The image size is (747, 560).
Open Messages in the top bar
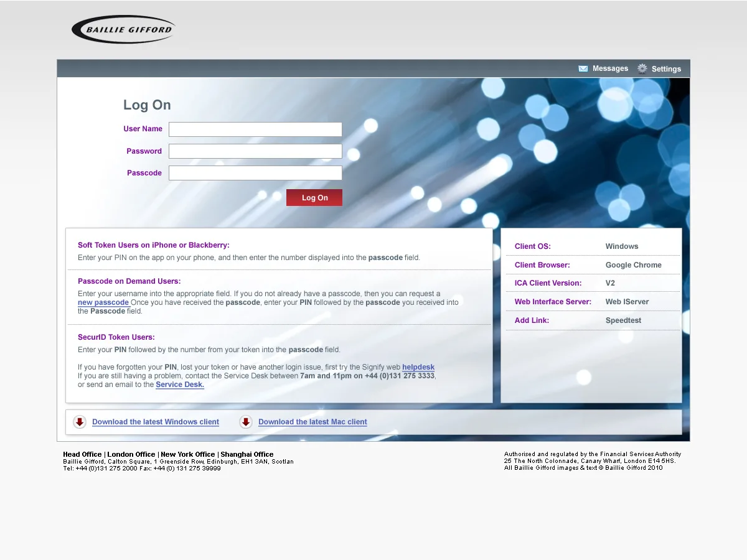[610, 68]
